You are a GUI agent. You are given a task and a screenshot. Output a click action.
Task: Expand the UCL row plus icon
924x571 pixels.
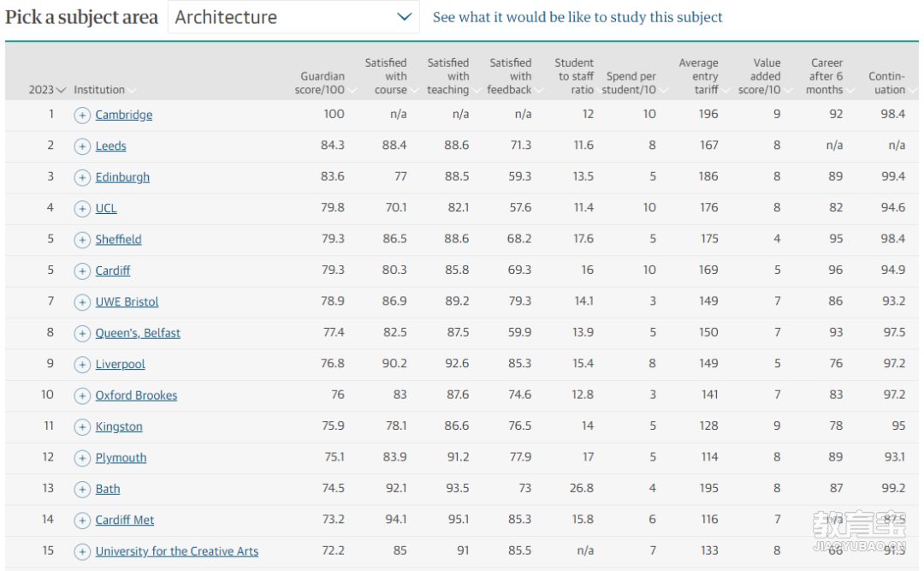82,209
